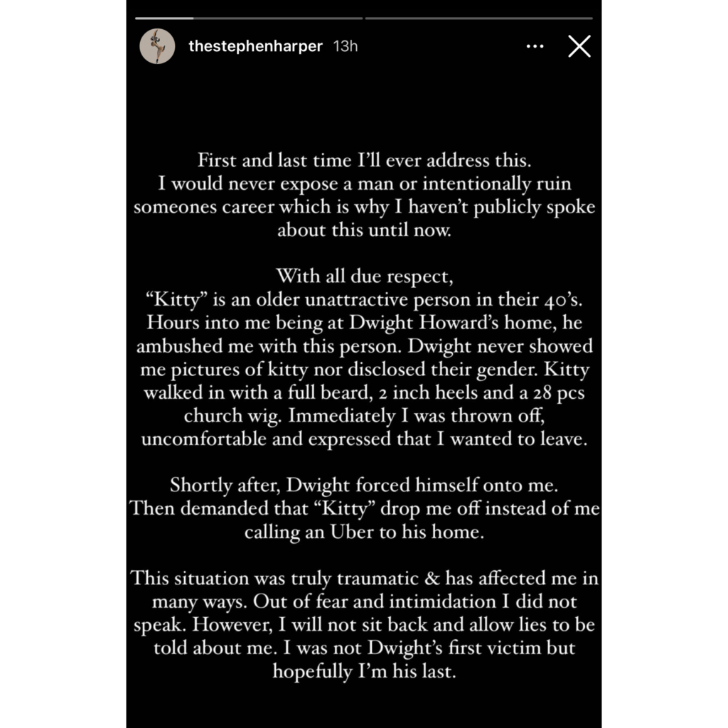Open the three-dot more options menu

click(x=535, y=46)
